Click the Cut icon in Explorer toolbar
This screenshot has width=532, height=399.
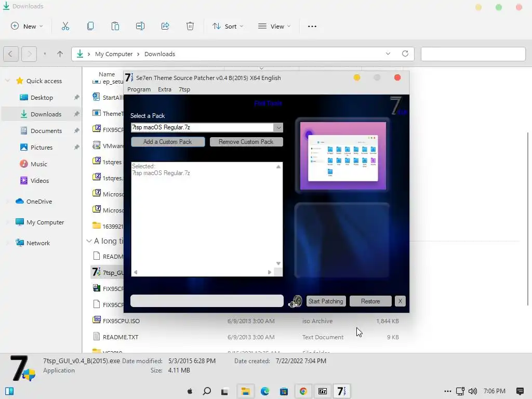tap(65, 26)
